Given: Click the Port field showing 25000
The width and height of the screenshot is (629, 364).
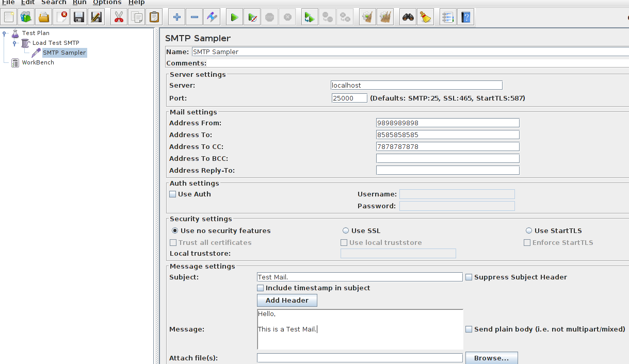Looking at the screenshot, I should [349, 98].
